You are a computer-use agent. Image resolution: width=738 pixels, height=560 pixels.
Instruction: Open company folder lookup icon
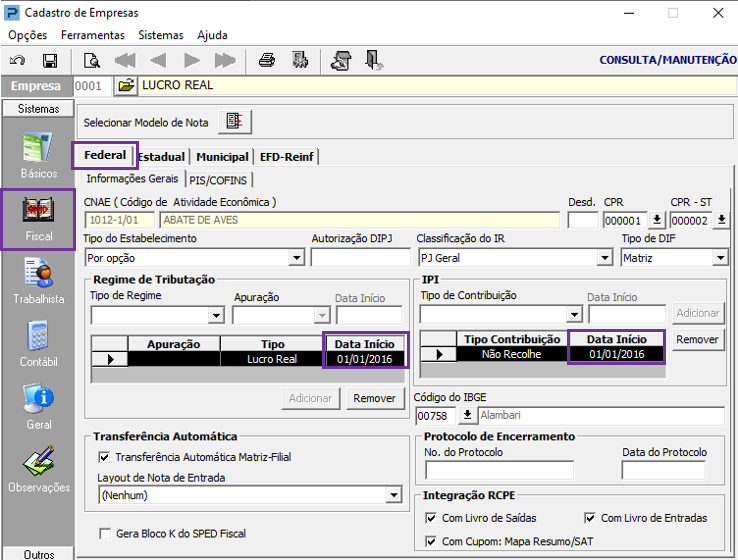point(126,86)
